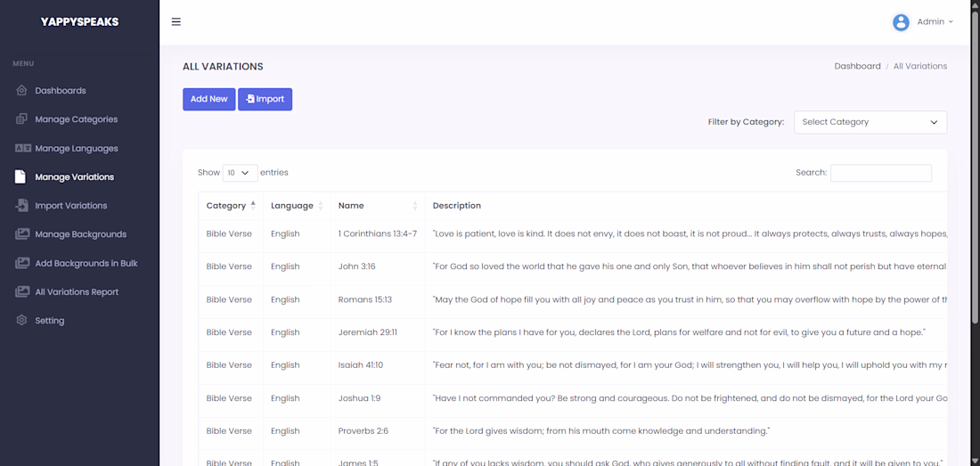This screenshot has width=980, height=466.
Task: Open Manage Variations menu item
Action: tap(74, 176)
